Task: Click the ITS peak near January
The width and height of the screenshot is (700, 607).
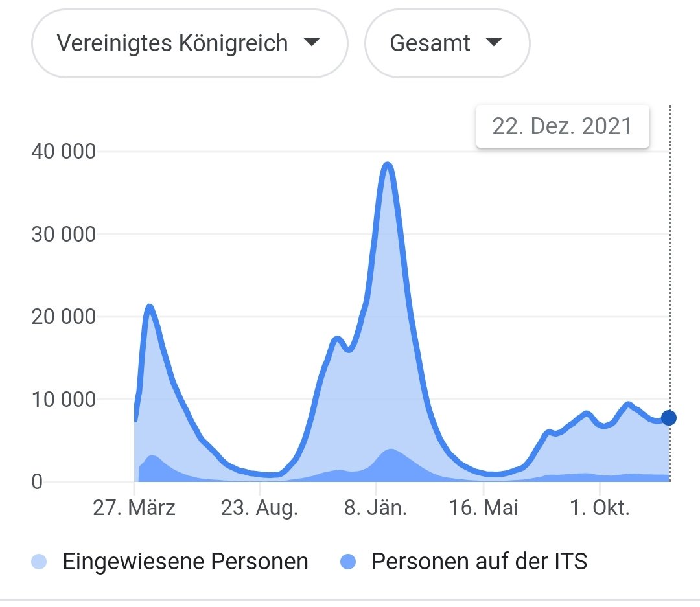Action: point(391,451)
